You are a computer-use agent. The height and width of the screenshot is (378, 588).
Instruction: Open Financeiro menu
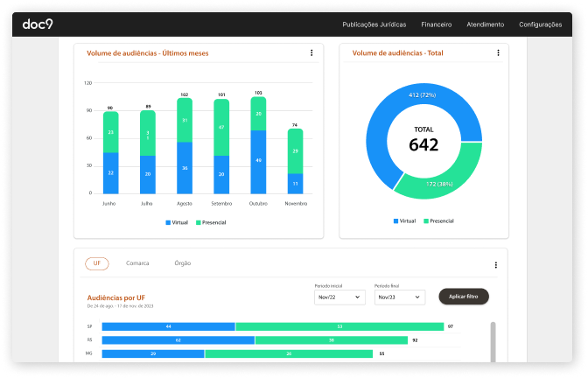pyautogui.click(x=436, y=24)
